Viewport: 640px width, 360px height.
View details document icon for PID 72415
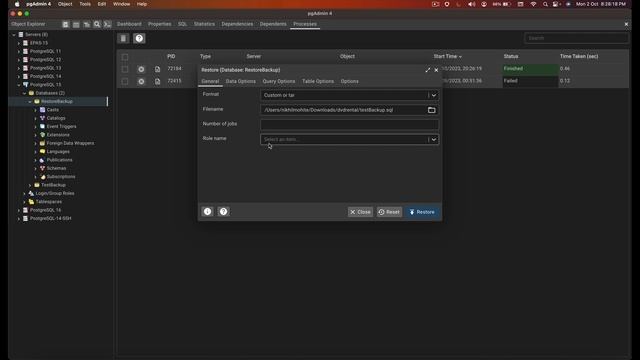[x=158, y=81]
